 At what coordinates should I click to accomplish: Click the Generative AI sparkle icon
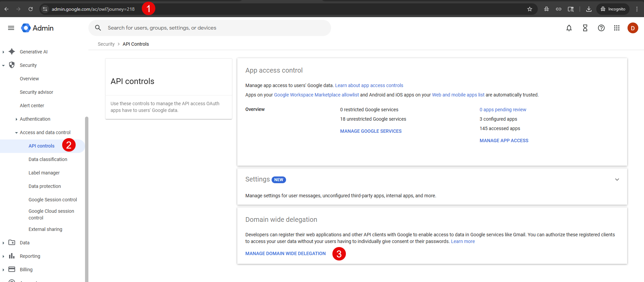(x=12, y=51)
